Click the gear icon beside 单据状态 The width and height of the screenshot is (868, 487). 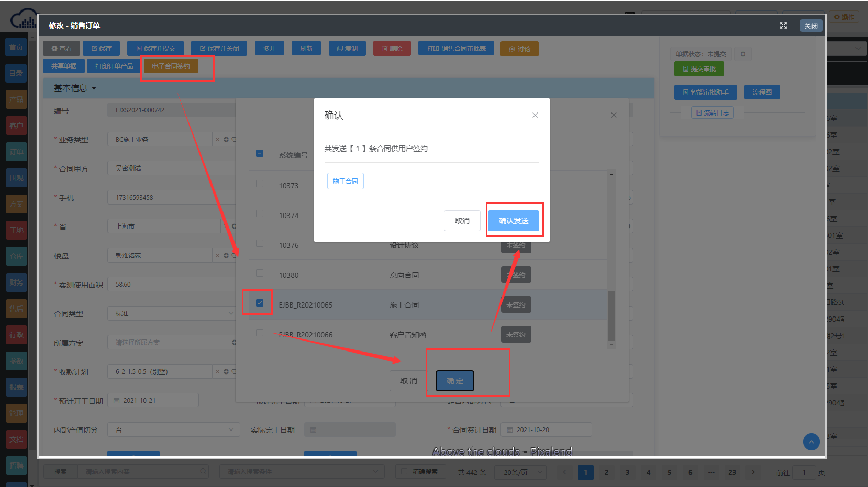743,54
